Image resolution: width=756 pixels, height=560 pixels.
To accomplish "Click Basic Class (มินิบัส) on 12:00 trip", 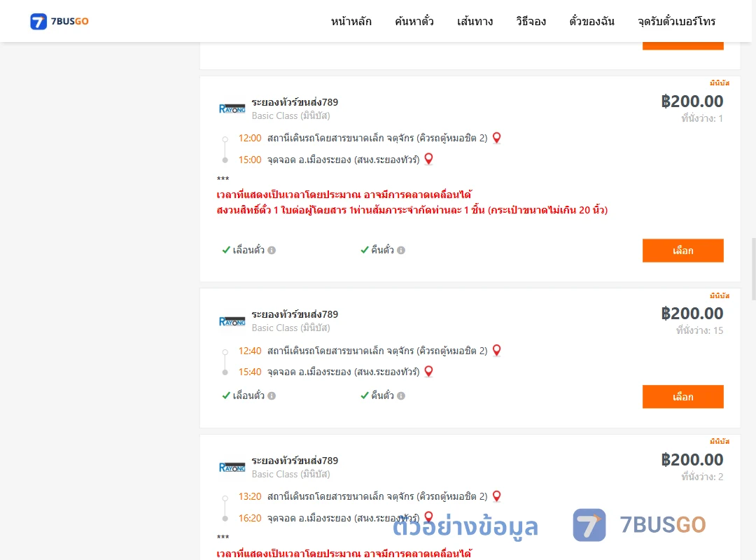I will tap(290, 115).
